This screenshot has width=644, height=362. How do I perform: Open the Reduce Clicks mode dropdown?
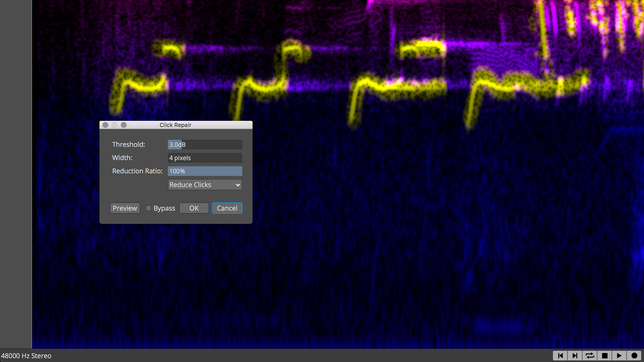(205, 185)
